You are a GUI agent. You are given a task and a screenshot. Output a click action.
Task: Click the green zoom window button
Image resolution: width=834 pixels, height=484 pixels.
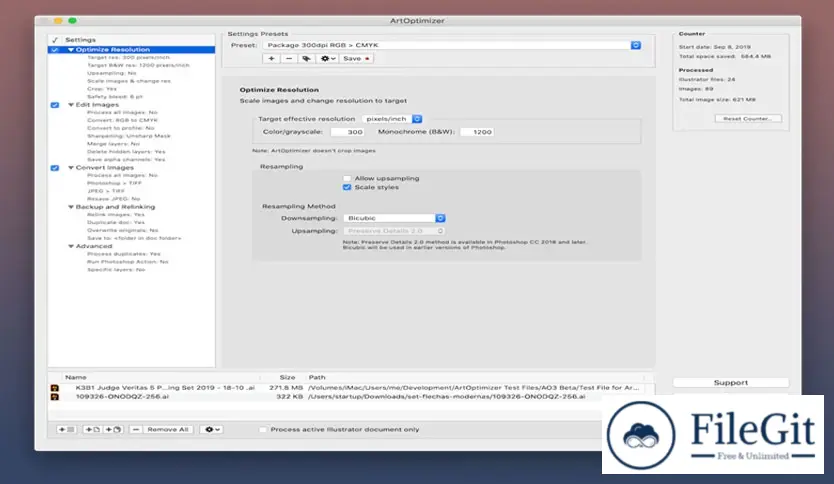pos(72,21)
